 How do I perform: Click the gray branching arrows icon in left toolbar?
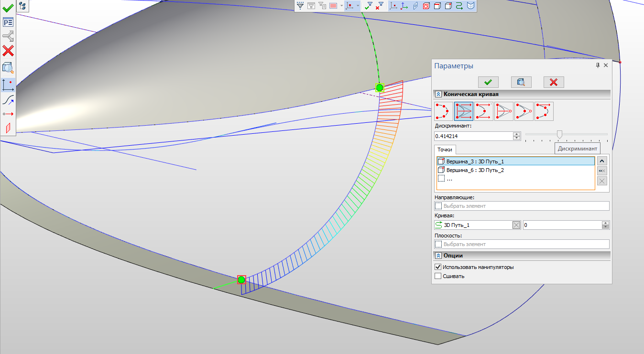click(8, 36)
